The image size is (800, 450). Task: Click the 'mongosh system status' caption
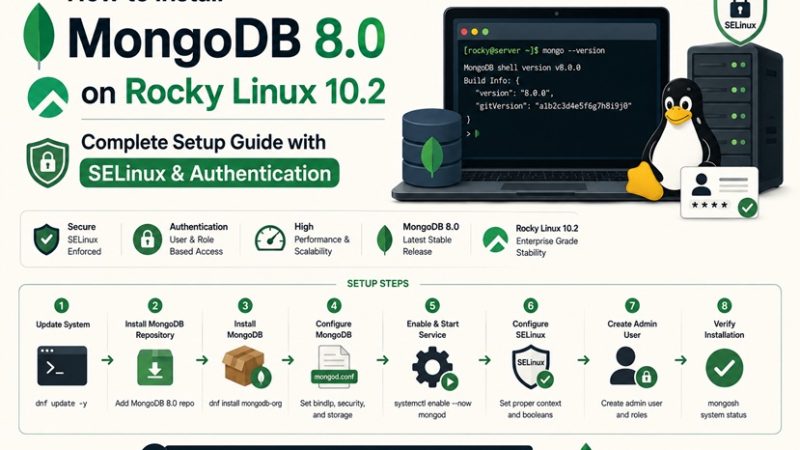723,409
